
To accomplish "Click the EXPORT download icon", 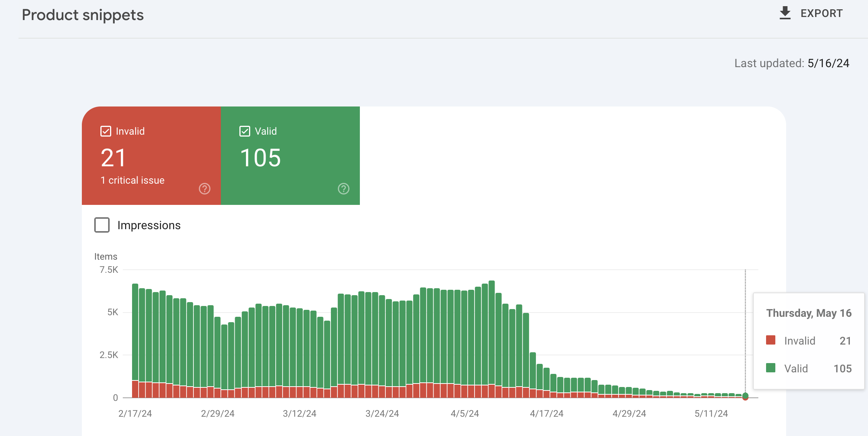I will coord(785,13).
